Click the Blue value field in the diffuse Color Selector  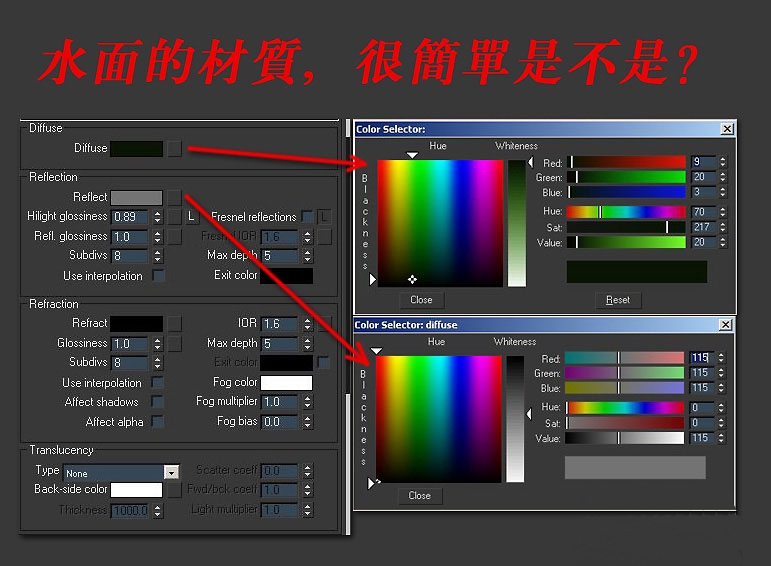click(701, 388)
